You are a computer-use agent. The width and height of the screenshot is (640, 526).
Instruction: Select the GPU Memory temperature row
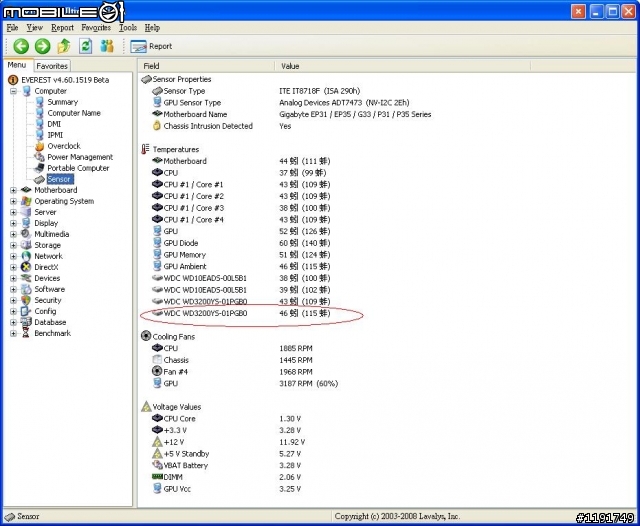[x=241, y=255]
